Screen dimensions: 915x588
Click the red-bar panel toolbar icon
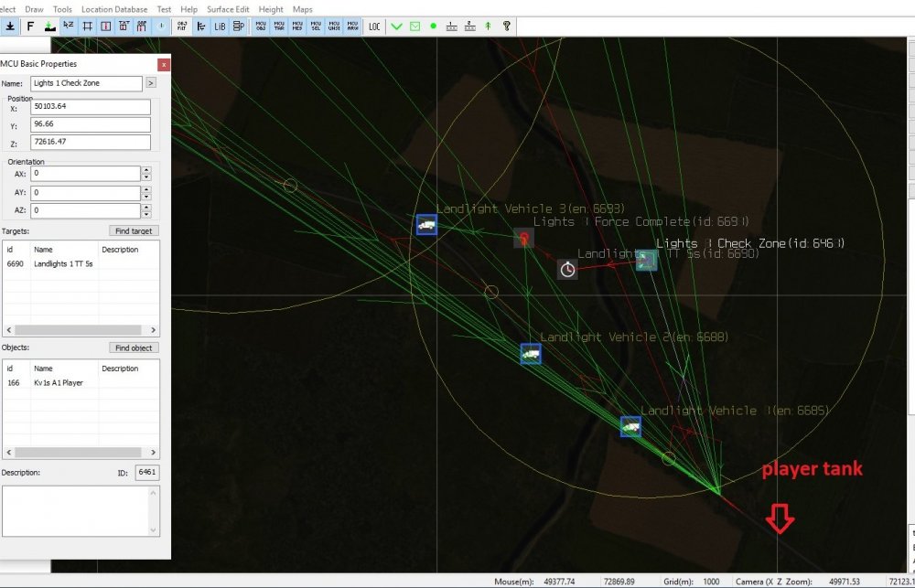(x=105, y=27)
